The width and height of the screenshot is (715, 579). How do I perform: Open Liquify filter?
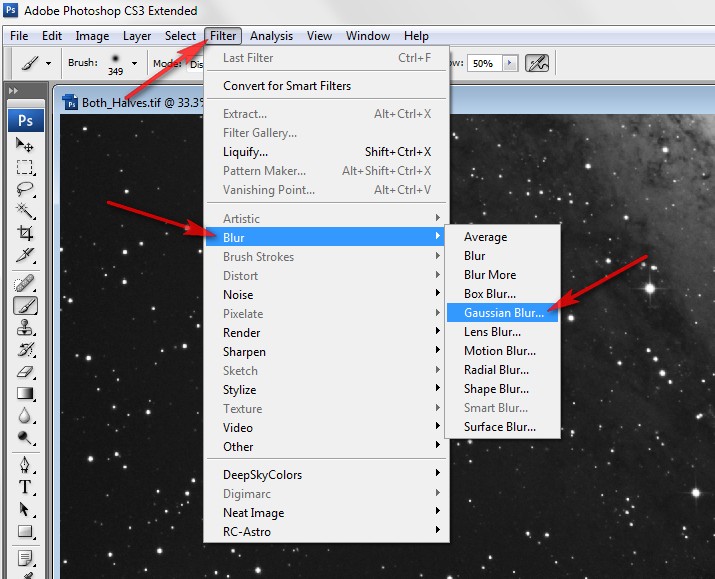pyautogui.click(x=246, y=152)
